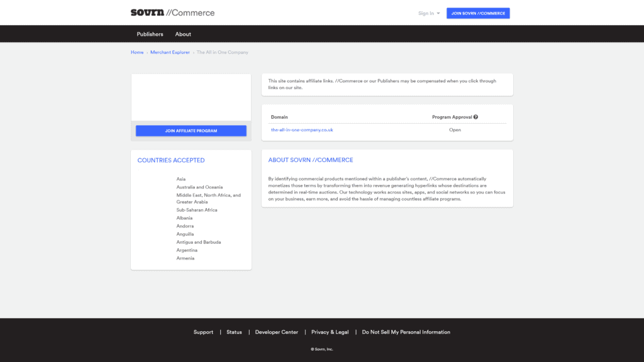
Task: Select Middle East, North Africa entry
Action: pos(209,199)
